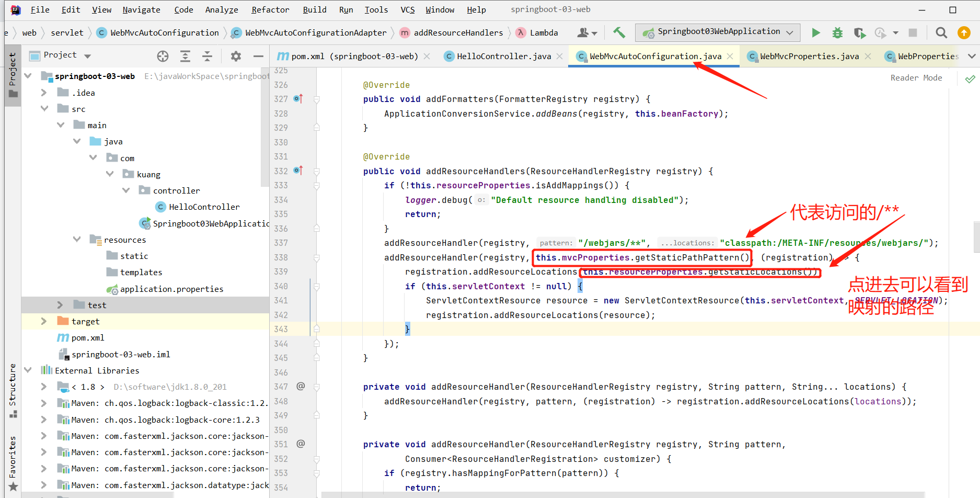Close the WebMvcAutoConfiguration.java tab
This screenshot has height=498, width=980.
pos(730,56)
